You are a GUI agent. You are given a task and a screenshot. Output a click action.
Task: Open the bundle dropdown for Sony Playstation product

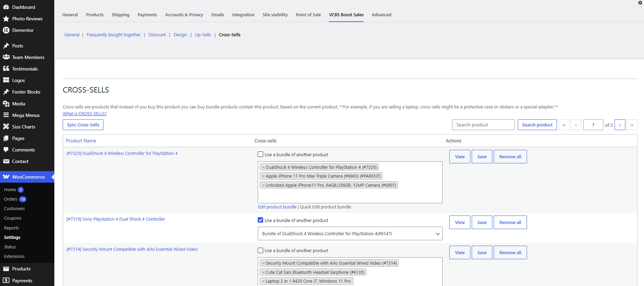tap(350, 233)
